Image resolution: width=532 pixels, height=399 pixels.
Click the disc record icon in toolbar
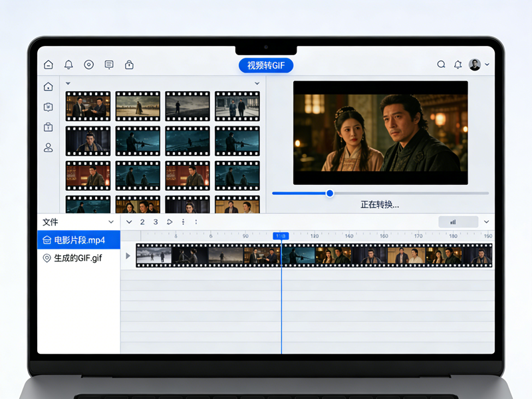[x=88, y=65]
